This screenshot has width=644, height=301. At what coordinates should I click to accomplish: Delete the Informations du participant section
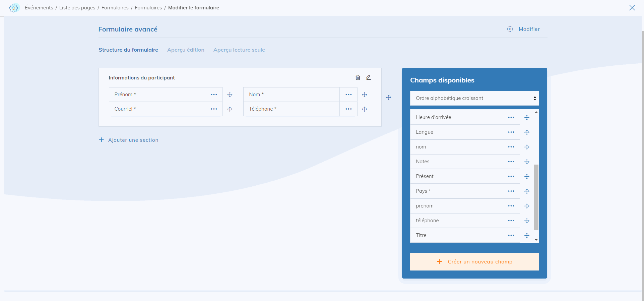358,77
